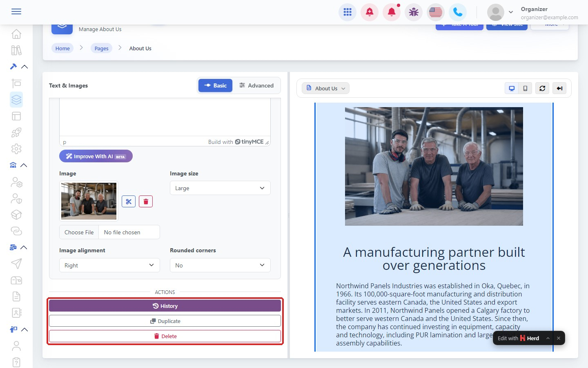This screenshot has height=368, width=588.
Task: Open the books library sidebar icon
Action: tap(16, 50)
